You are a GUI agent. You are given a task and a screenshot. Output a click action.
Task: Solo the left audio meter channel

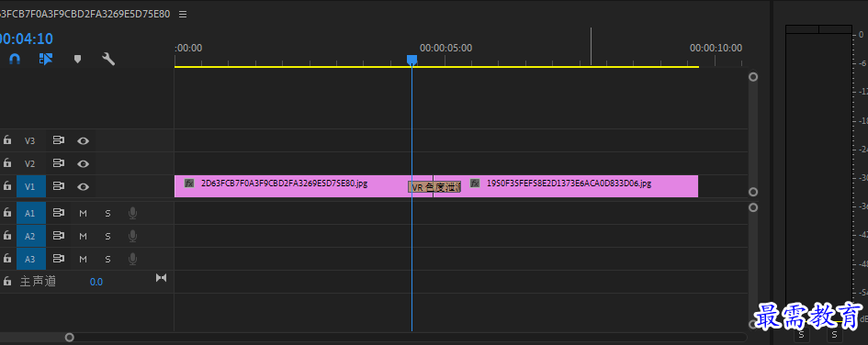(x=802, y=335)
